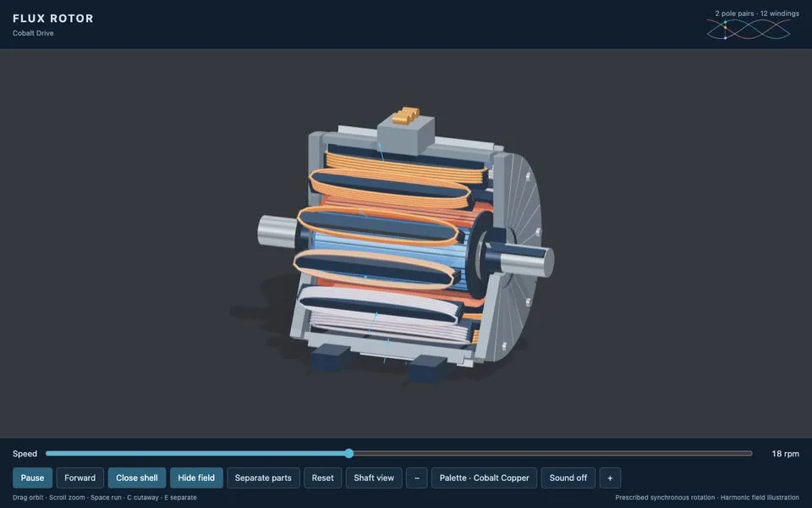The image size is (812, 508).
Task: Click the orange terminal block atop the motor
Action: pos(405,115)
